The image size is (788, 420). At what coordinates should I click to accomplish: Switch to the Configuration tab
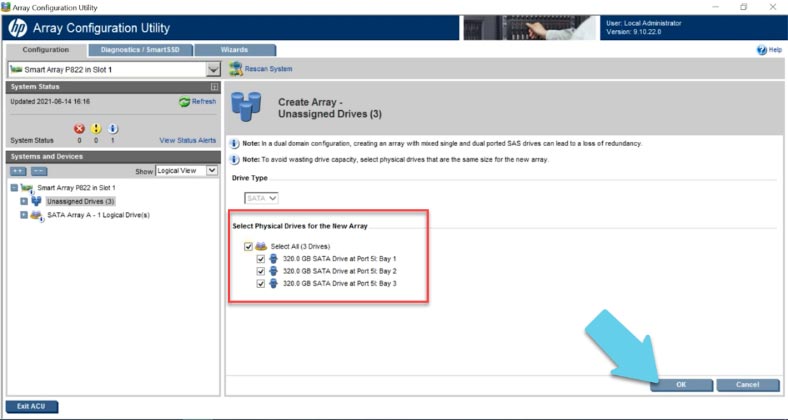pyautogui.click(x=46, y=50)
